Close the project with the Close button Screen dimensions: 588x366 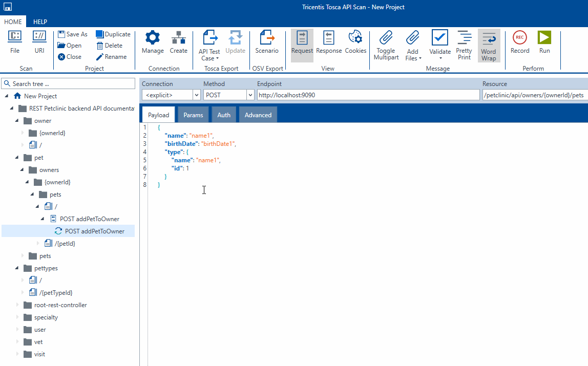click(x=70, y=57)
